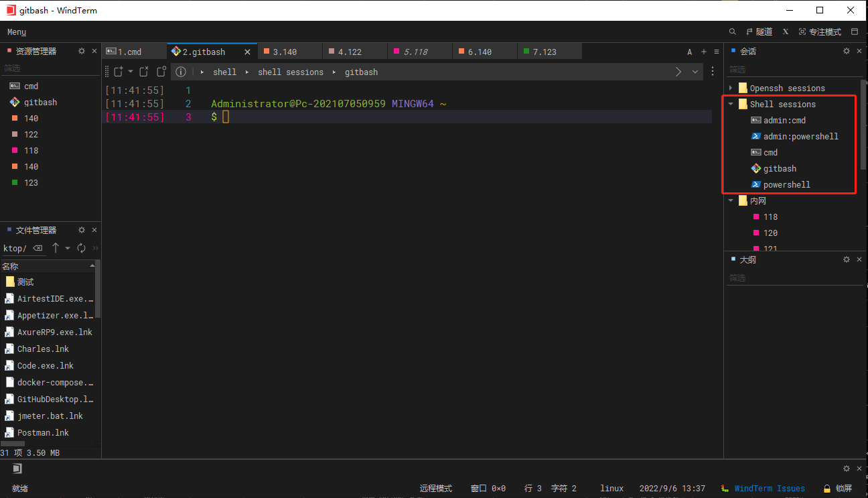Screen dimensions: 868x498
Task: Open settings gear of 资源管理器 panel
Action: tap(82, 51)
